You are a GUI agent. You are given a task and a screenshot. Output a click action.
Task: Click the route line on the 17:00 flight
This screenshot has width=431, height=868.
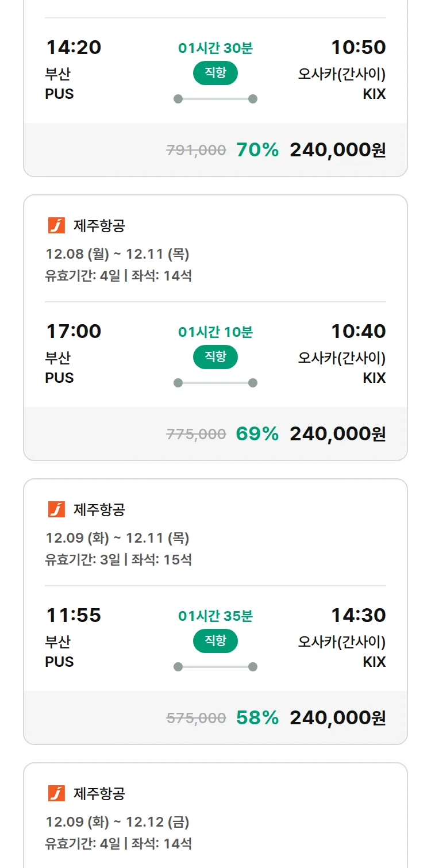click(215, 383)
